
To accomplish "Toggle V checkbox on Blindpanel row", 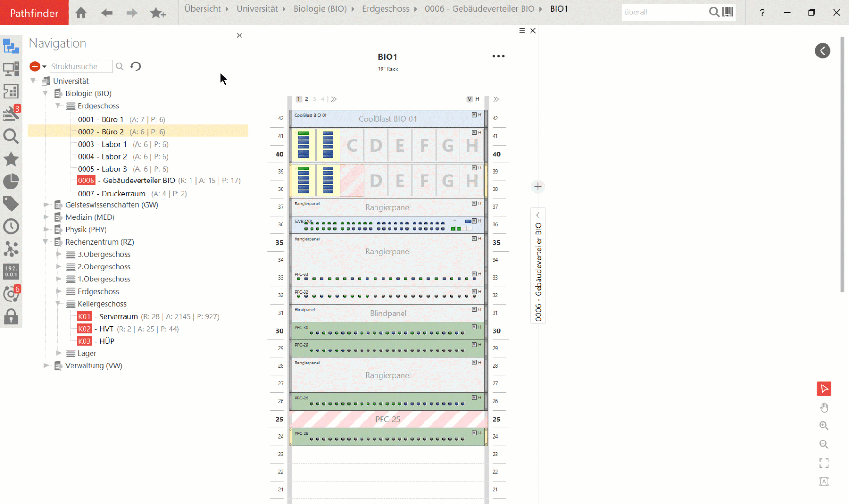I will point(474,309).
